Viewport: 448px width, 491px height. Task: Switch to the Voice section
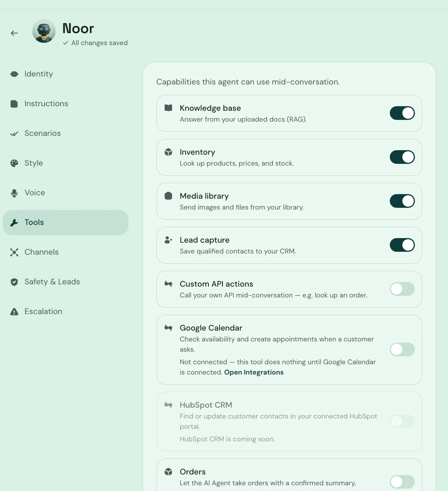click(x=66, y=193)
